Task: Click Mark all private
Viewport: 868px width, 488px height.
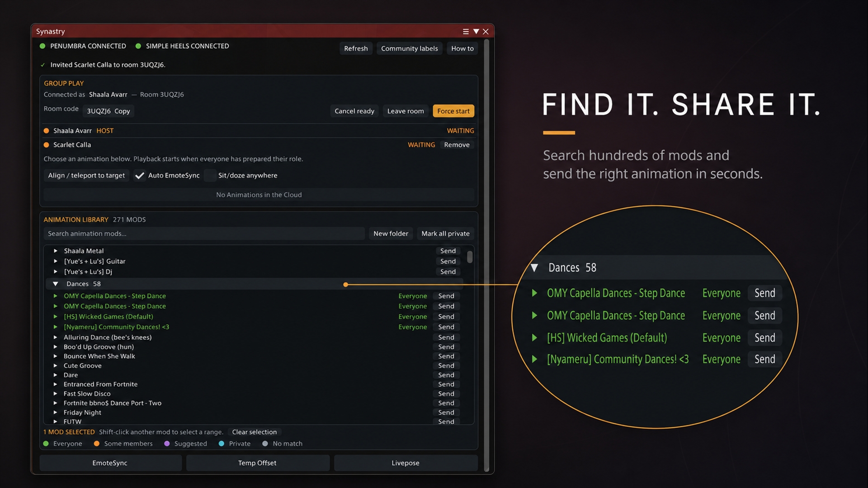Action: click(x=445, y=234)
